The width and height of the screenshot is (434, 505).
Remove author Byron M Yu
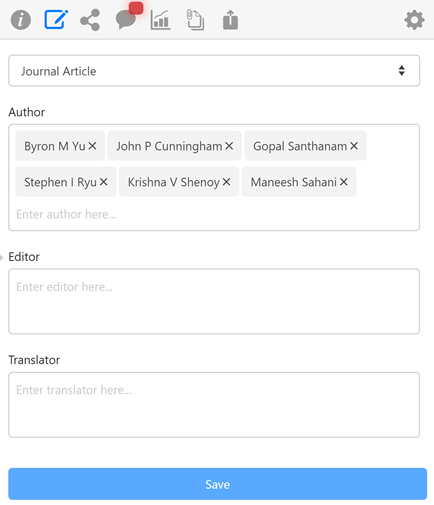tap(93, 146)
